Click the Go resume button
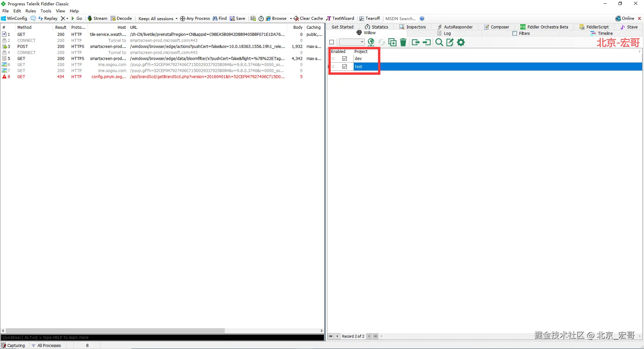This screenshot has width=644, height=349. click(77, 18)
